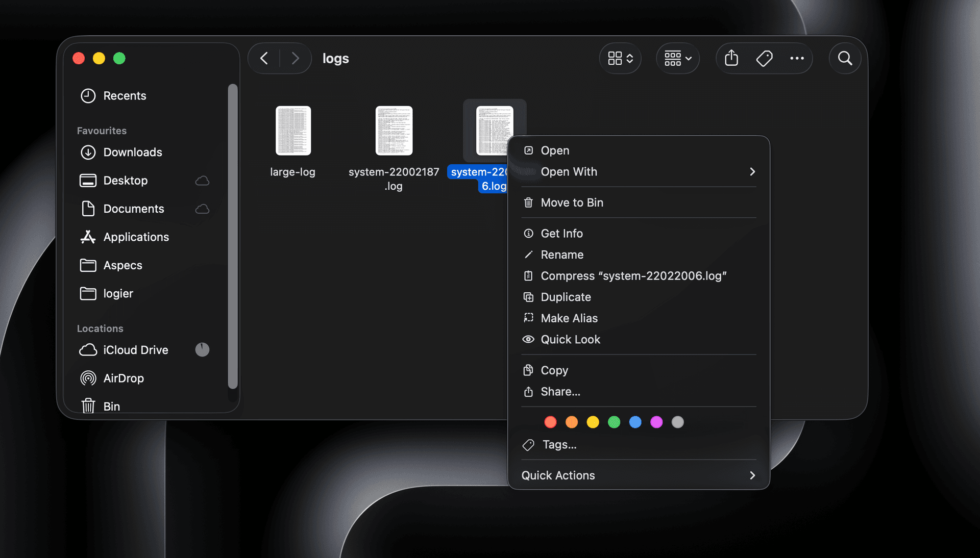Apply the orange tag color
The image size is (980, 558).
[x=572, y=422]
